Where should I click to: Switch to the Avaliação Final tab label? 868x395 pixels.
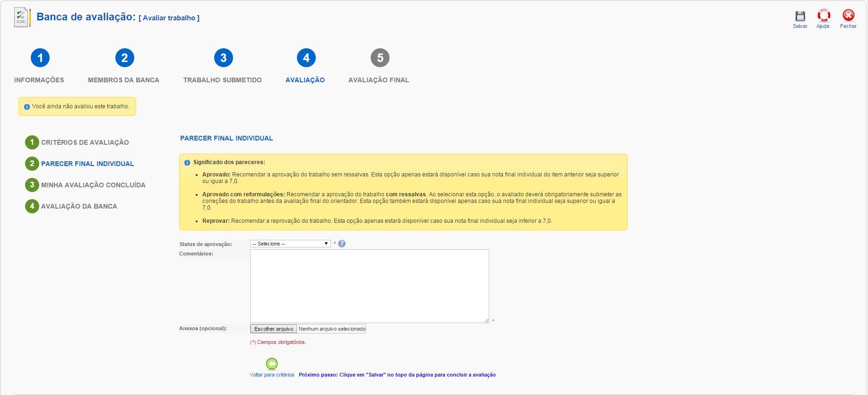click(378, 80)
